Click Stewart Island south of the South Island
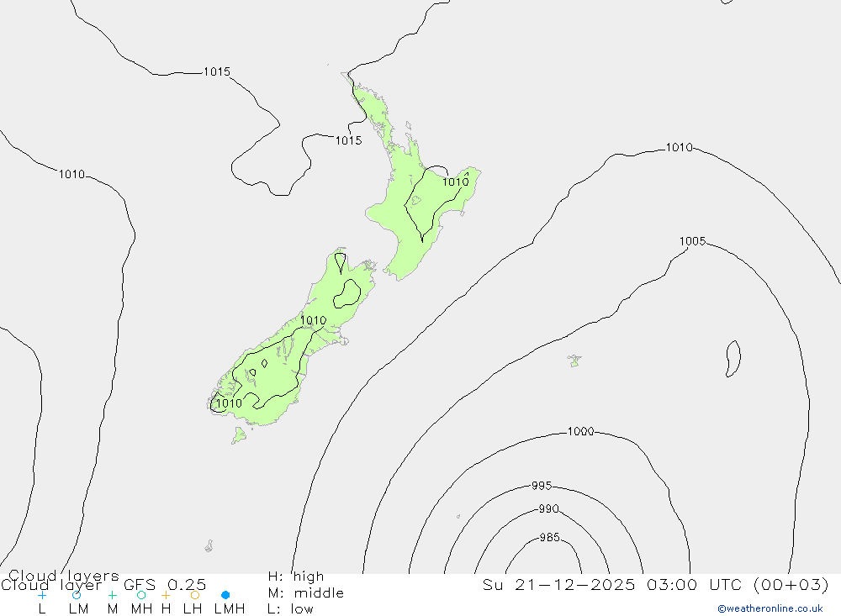 tap(239, 435)
